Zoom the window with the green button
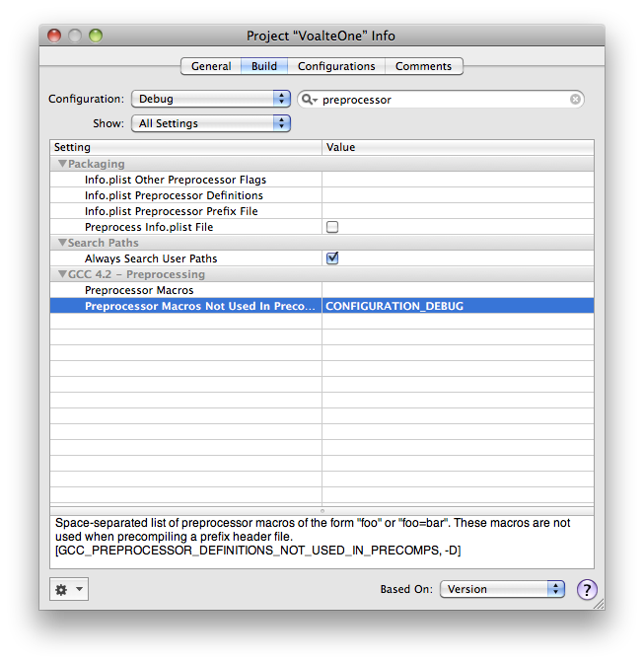644x664 pixels. pos(96,36)
